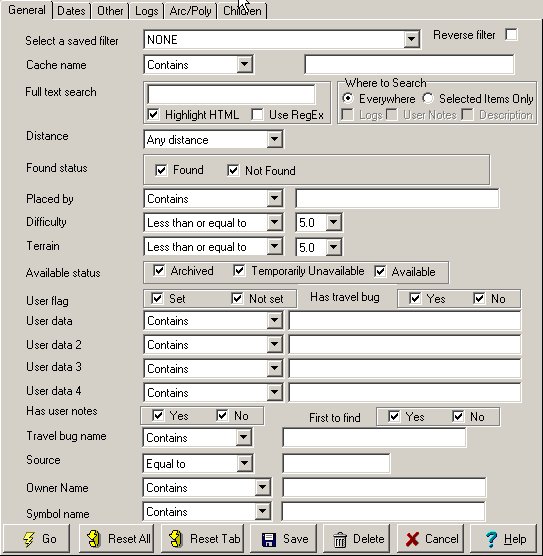The image size is (543, 556).
Task: Uncheck Has travel bug No
Action: [479, 298]
